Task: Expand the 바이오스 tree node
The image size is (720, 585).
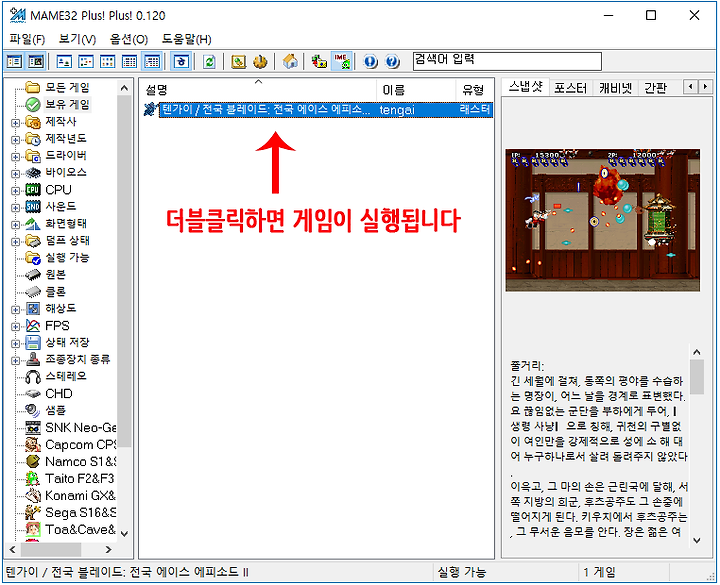Action: click(x=15, y=174)
